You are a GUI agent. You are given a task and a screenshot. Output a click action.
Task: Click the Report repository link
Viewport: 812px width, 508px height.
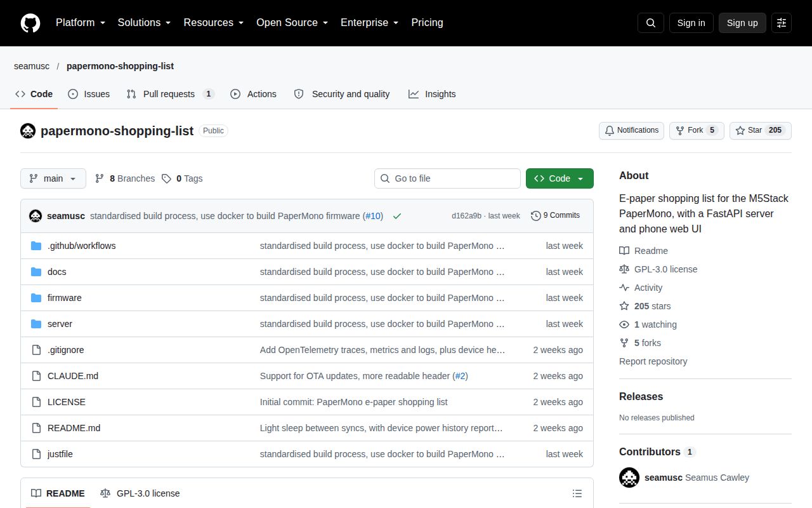click(x=653, y=361)
